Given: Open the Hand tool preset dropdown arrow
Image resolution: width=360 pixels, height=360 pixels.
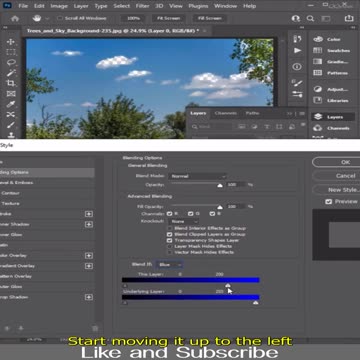Looking at the screenshot, I should point(47,19).
